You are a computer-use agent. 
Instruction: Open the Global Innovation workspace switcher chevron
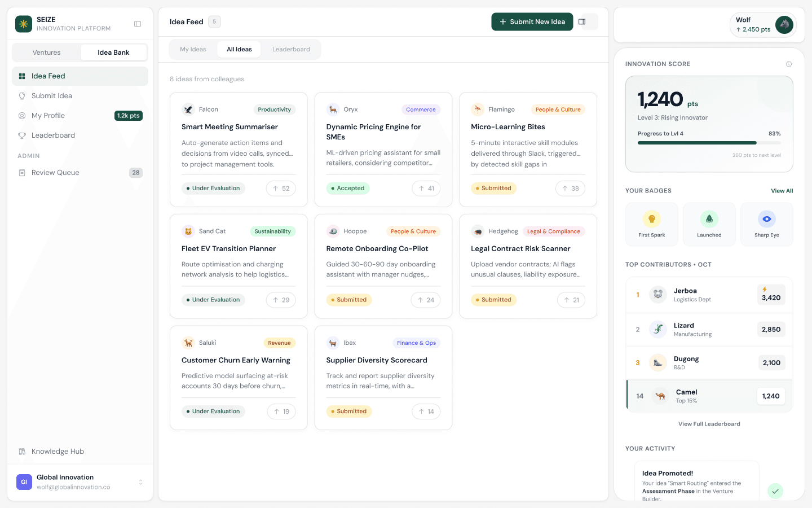click(140, 482)
